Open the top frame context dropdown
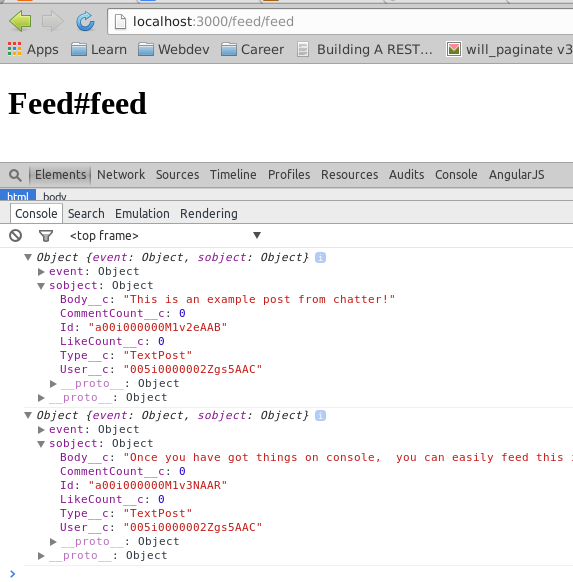This screenshot has height=582, width=573. [x=165, y=235]
